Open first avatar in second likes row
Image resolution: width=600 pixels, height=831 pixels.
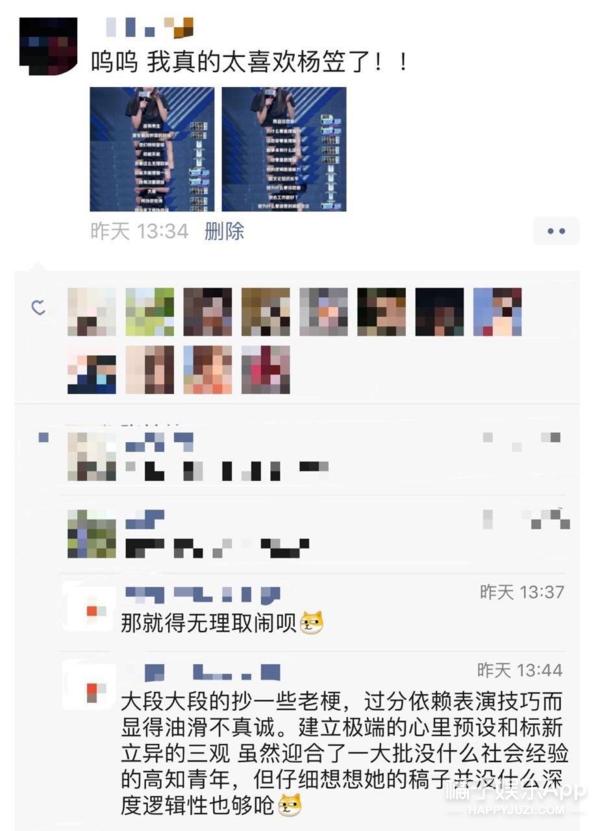[x=92, y=369]
